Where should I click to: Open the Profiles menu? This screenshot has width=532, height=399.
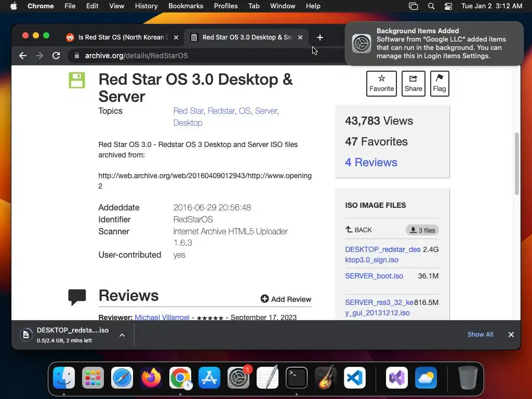coord(225,6)
